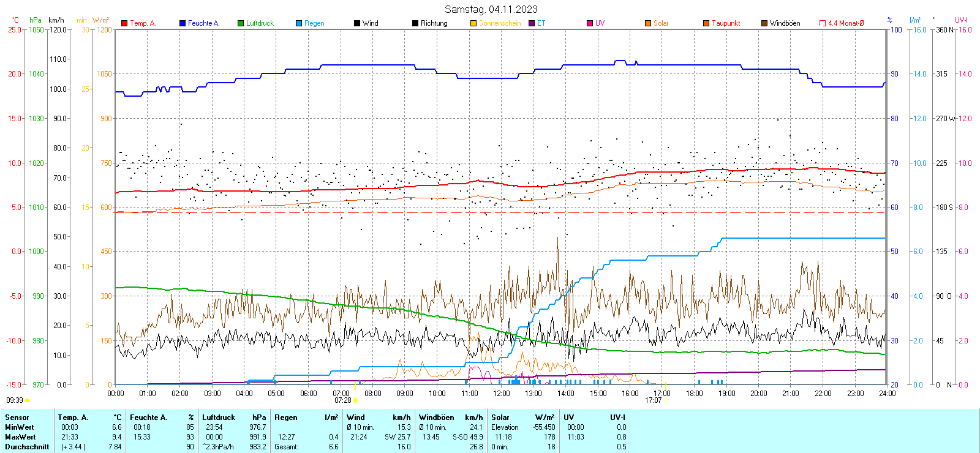Click the 12:00 label on time axis
The height and width of the screenshot is (453, 980).
[x=501, y=394]
